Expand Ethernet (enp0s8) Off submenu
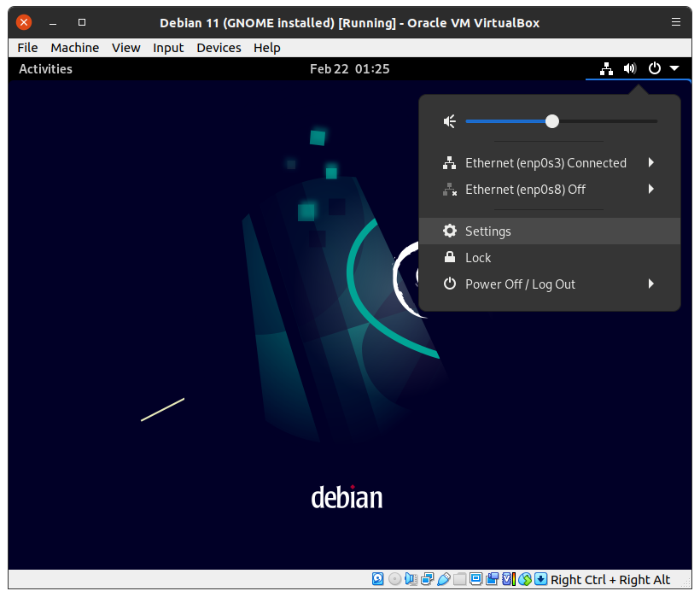 651,190
